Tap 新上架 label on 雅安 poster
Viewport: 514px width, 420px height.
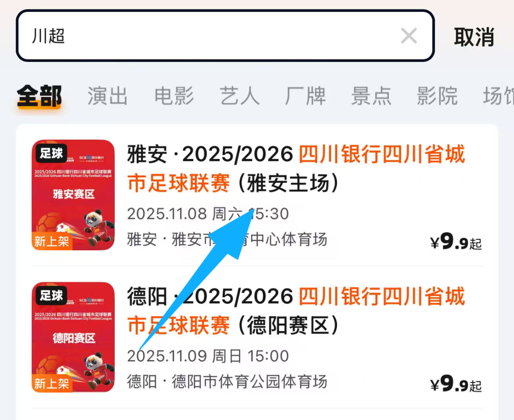pyautogui.click(x=52, y=242)
